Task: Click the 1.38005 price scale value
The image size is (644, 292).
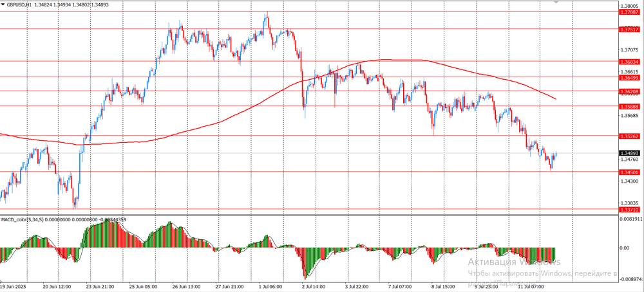Action: [x=630, y=6]
